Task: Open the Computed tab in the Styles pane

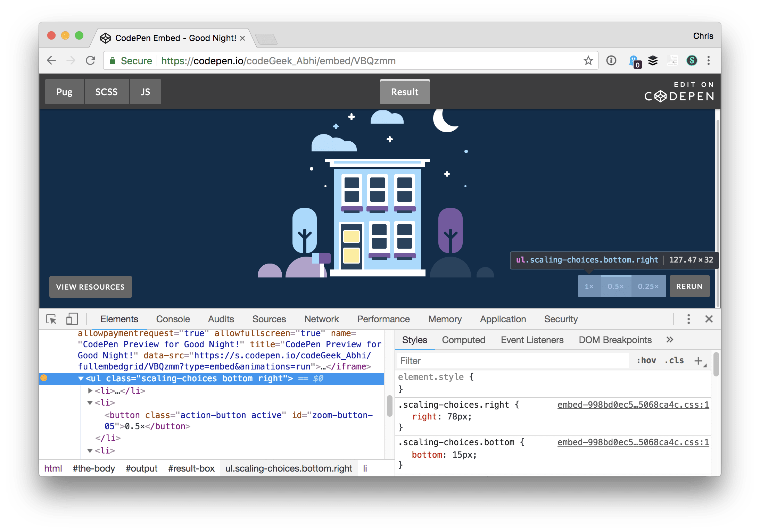Action: click(x=463, y=340)
